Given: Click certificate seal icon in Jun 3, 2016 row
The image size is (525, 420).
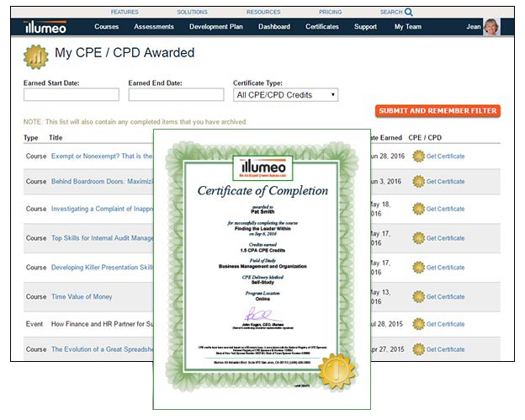Looking at the screenshot, I should pos(418,182).
